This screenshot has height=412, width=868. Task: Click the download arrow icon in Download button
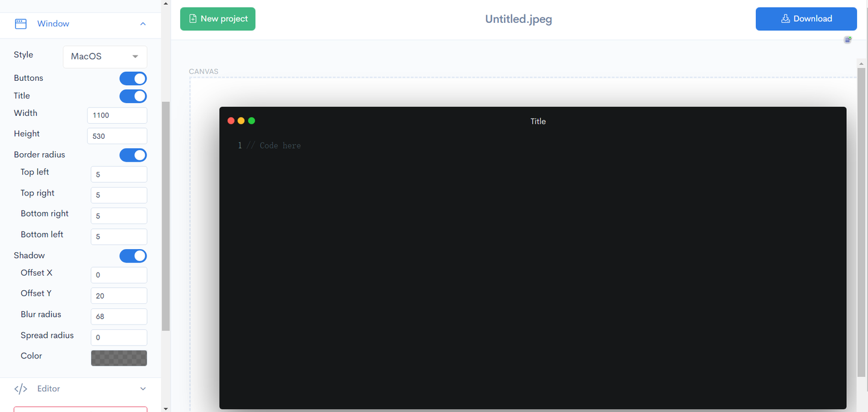[785, 19]
